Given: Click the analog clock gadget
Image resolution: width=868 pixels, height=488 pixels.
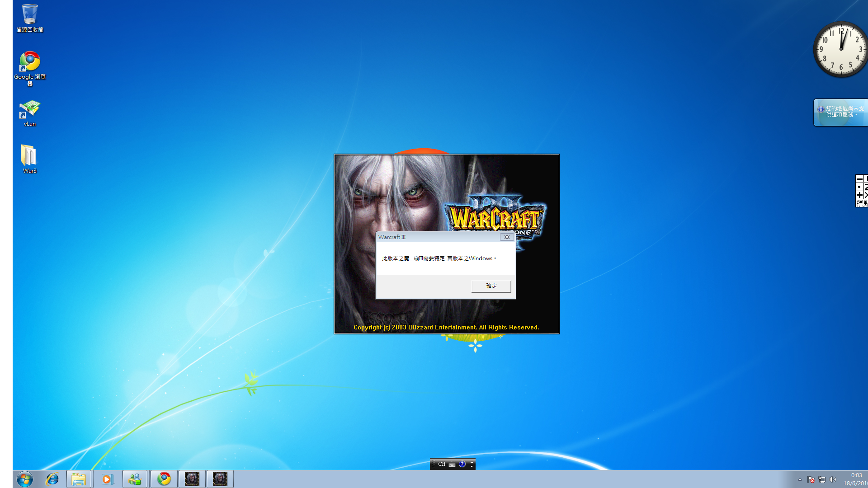Looking at the screenshot, I should tap(841, 49).
